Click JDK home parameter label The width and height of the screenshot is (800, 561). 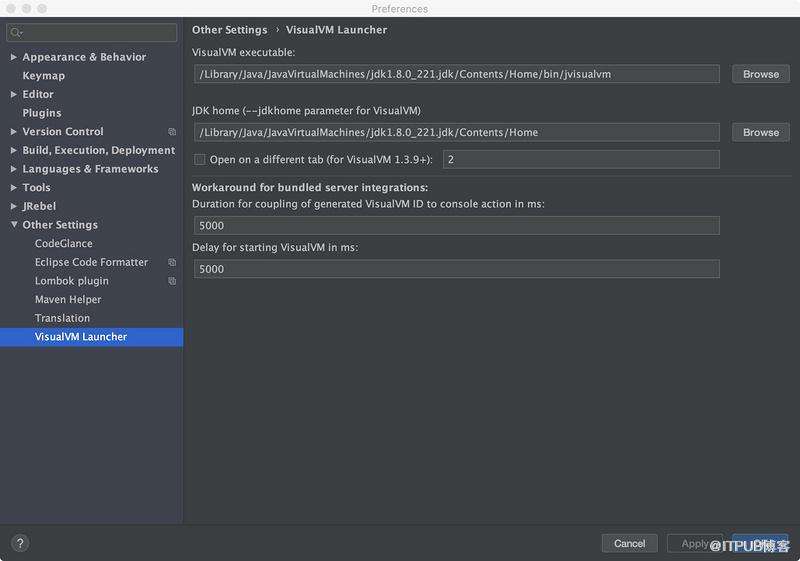pos(306,110)
